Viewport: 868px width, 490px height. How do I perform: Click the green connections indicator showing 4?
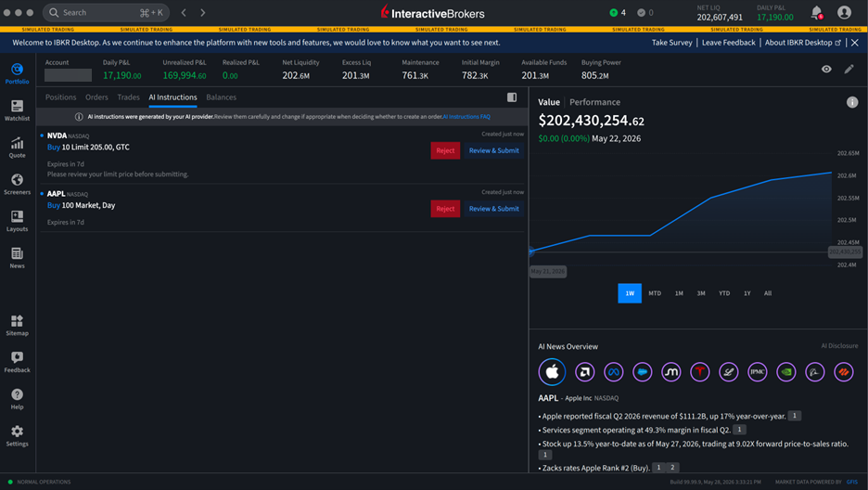point(618,12)
